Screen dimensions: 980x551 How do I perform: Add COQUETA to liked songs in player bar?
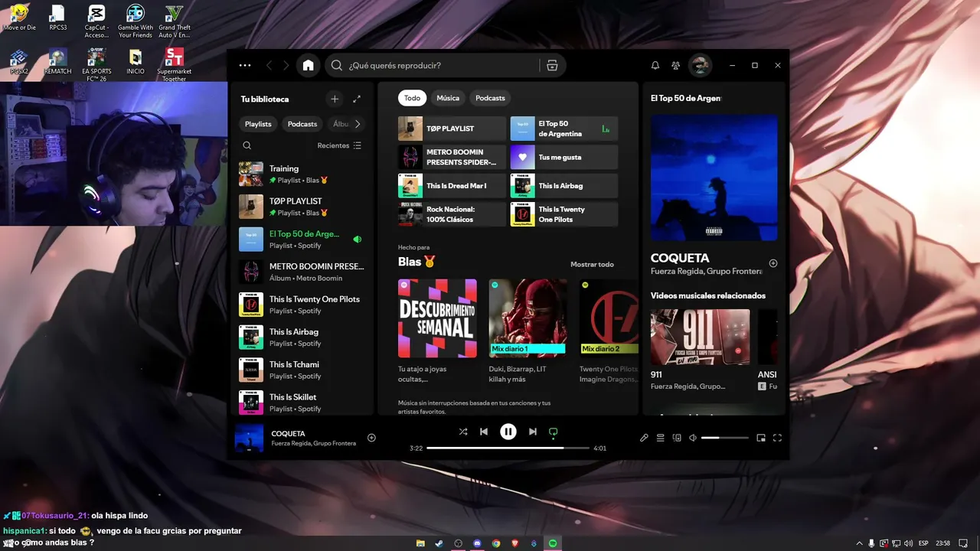(371, 438)
